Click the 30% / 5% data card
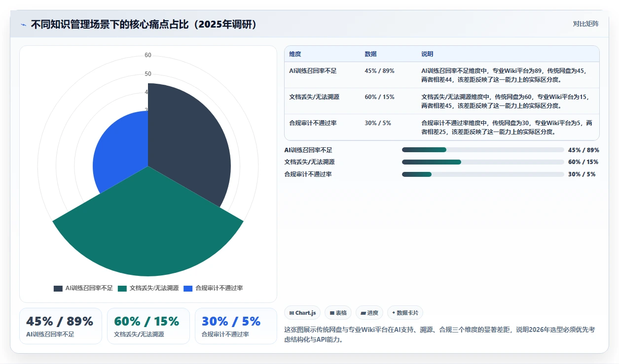 click(236, 326)
